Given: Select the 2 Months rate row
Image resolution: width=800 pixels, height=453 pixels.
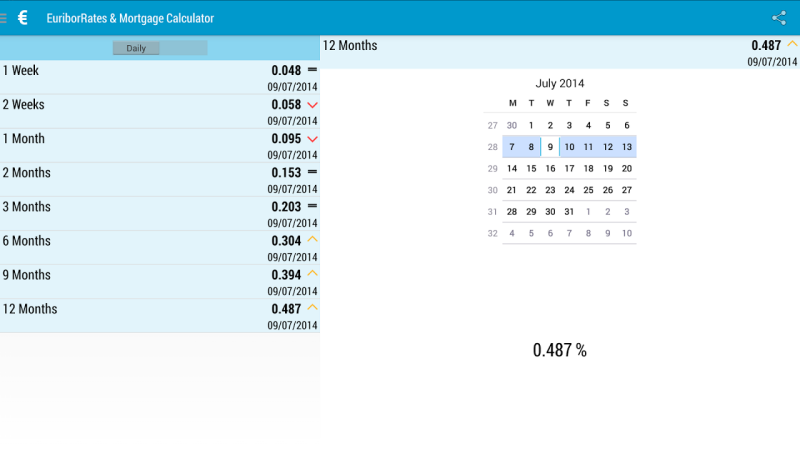Looking at the screenshot, I should click(160, 180).
